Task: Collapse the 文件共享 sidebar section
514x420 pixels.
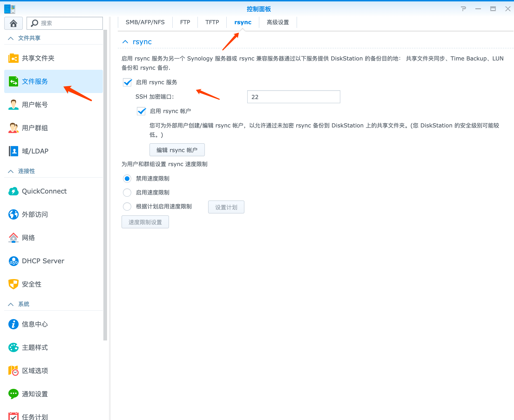Action: pyautogui.click(x=10, y=38)
